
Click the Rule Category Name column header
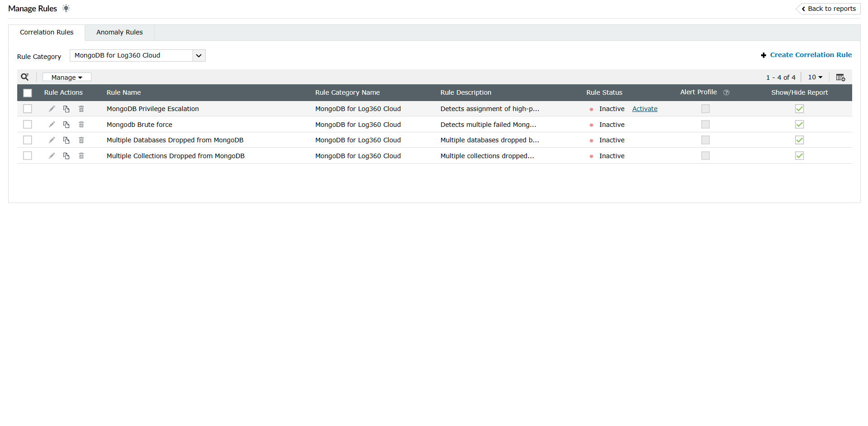(x=347, y=92)
